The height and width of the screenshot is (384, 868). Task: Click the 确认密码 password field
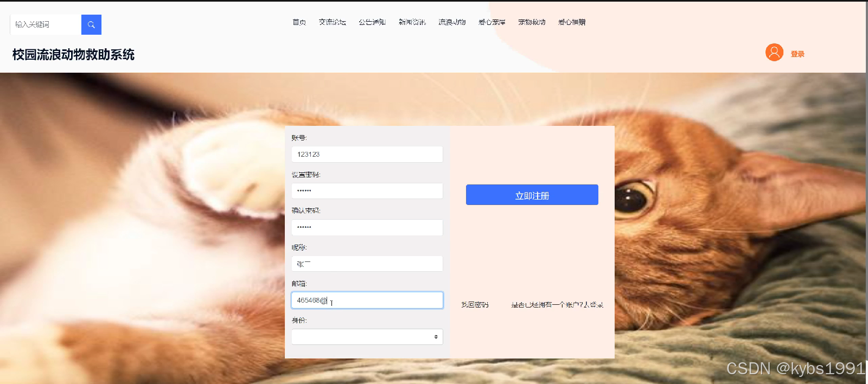367,227
